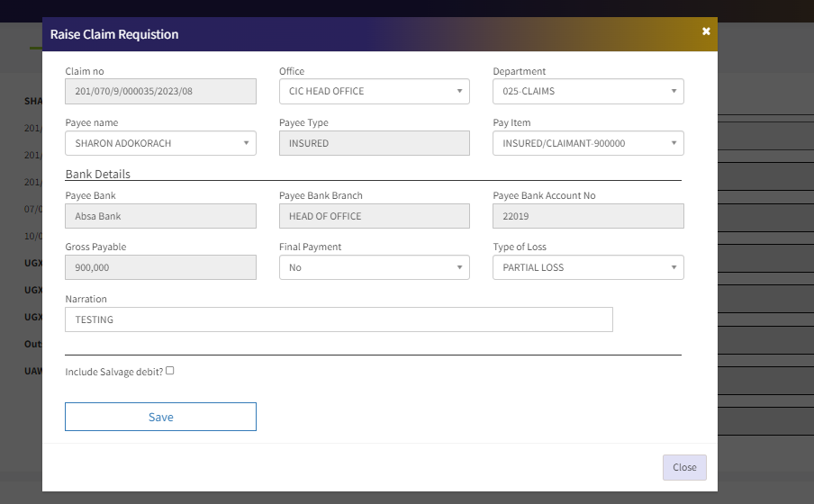Click the 'Include Salvage debit?' label text

click(113, 372)
